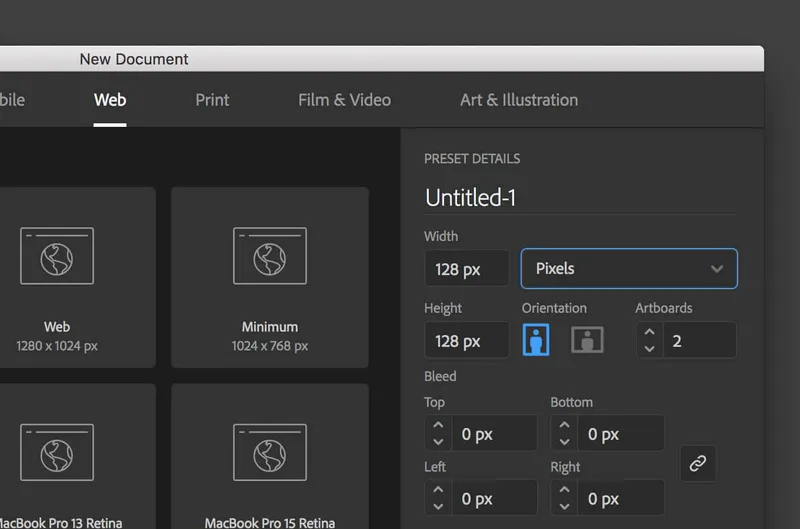Click the Minimum preset globe icon
800x529 pixels.
point(270,256)
